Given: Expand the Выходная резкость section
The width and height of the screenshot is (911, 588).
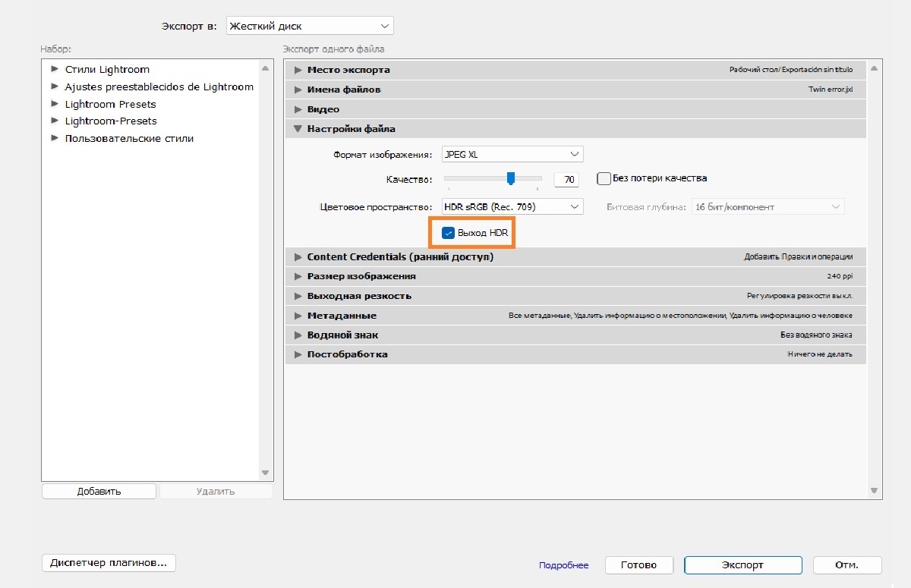Looking at the screenshot, I should [x=298, y=296].
